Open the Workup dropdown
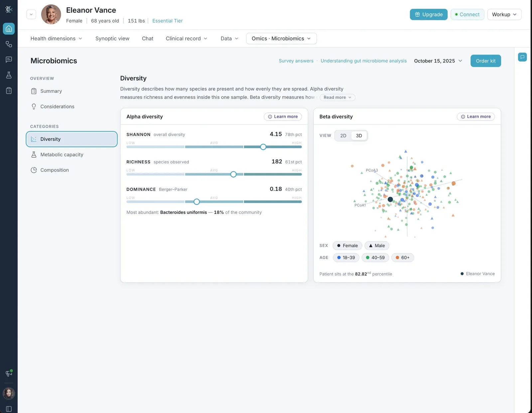The image size is (532, 413). [504, 14]
